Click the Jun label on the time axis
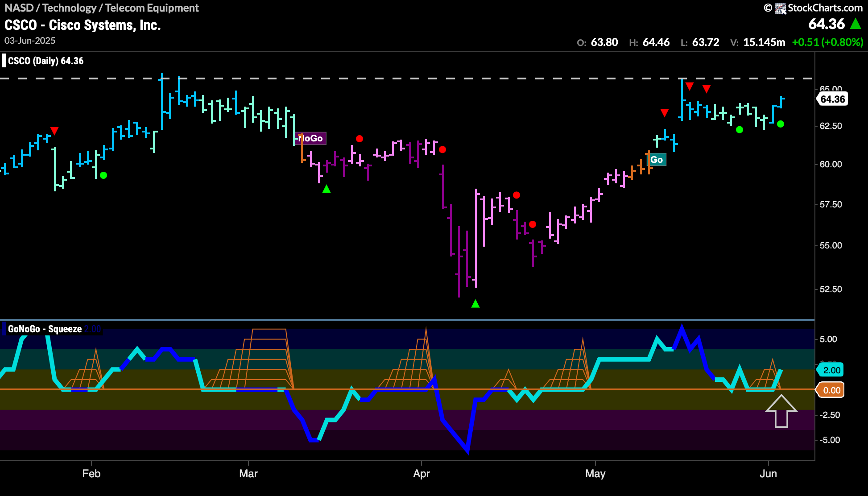Image resolution: width=868 pixels, height=496 pixels. click(x=768, y=474)
